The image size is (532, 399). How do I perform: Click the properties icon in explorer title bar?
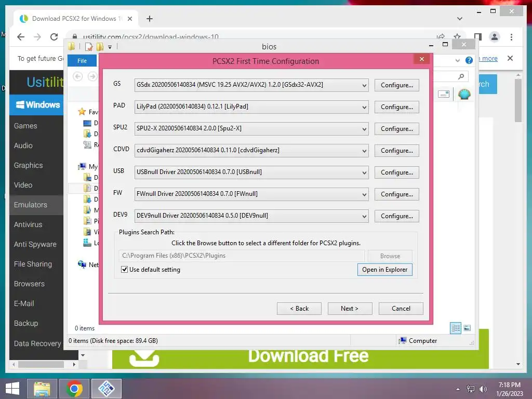tap(89, 47)
